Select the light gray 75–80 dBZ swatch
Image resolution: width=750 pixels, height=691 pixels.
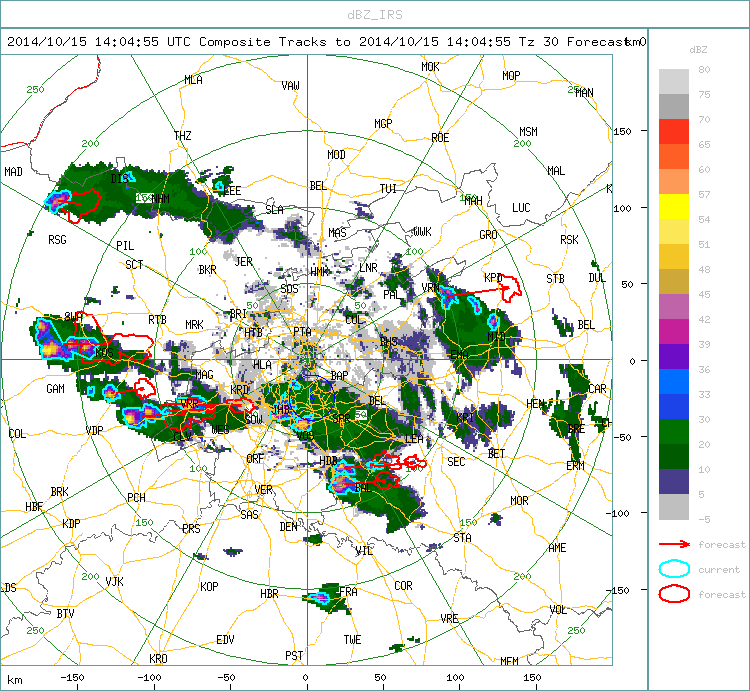(673, 82)
